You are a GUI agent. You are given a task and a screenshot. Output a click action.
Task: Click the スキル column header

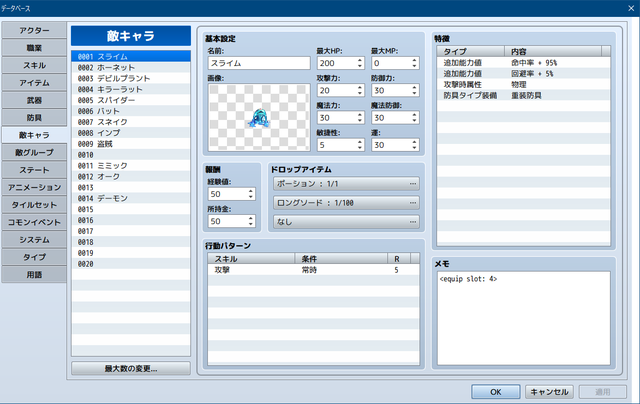[251, 259]
